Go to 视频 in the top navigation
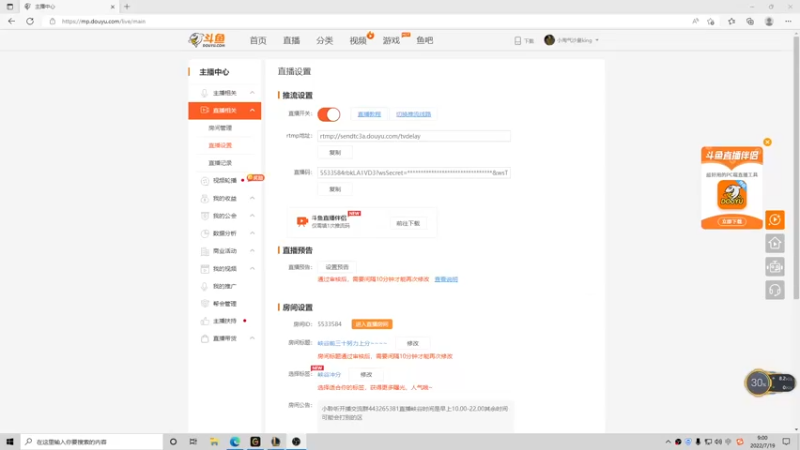 pos(358,40)
